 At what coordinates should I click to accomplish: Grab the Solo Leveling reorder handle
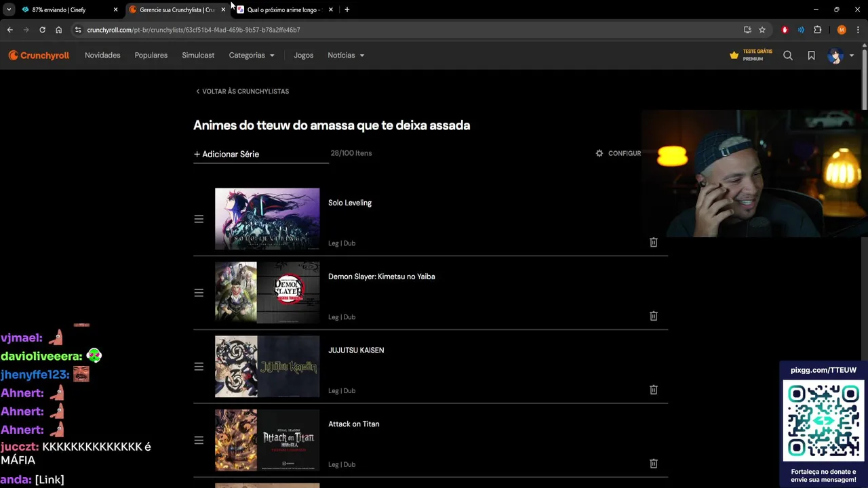pos(199,219)
